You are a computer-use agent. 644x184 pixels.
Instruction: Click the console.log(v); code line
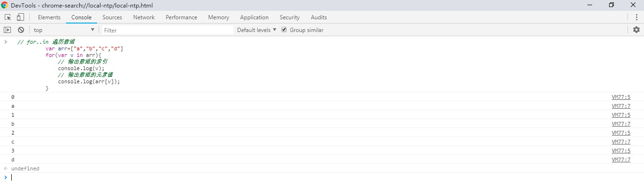(x=81, y=68)
